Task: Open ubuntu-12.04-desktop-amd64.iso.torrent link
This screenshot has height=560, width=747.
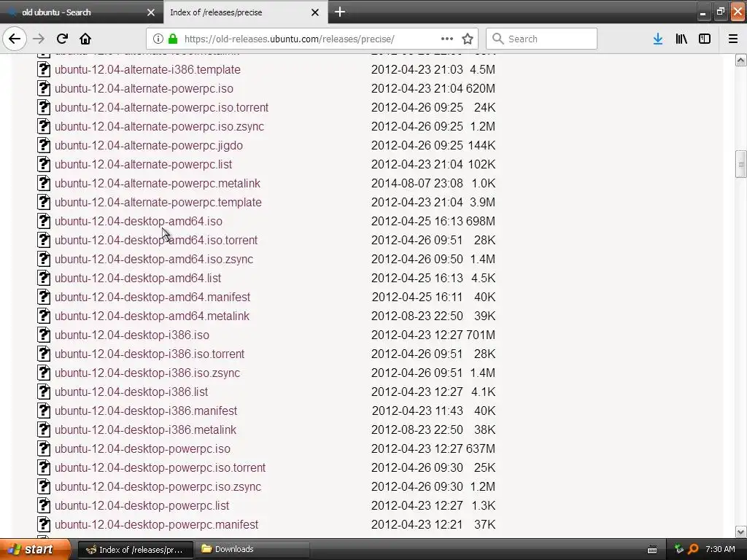Action: coord(156,241)
